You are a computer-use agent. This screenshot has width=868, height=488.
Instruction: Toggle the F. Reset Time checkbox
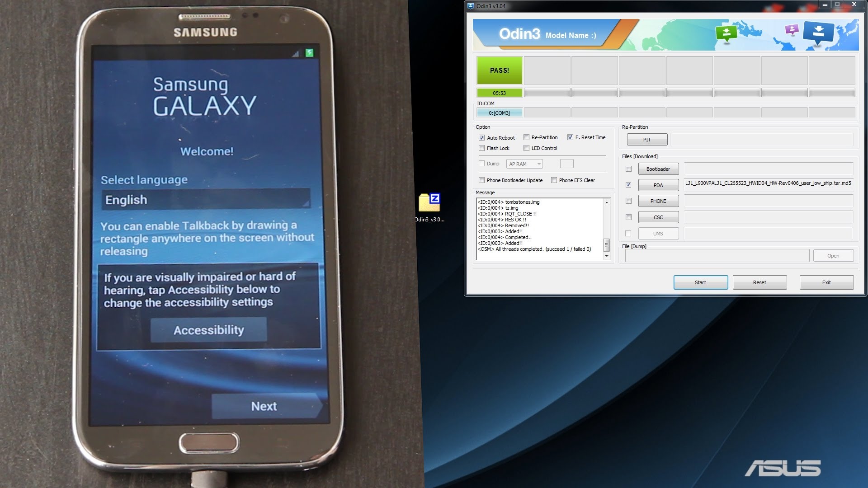click(569, 137)
